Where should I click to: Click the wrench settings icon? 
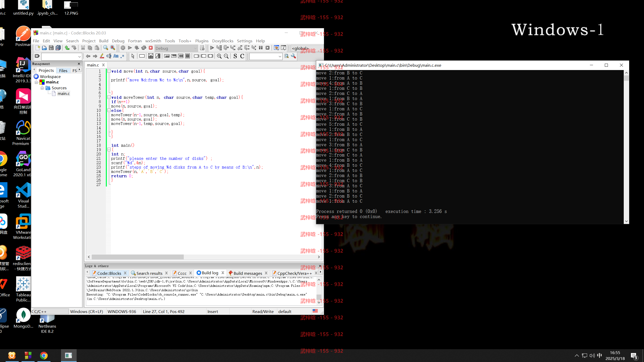click(x=293, y=56)
